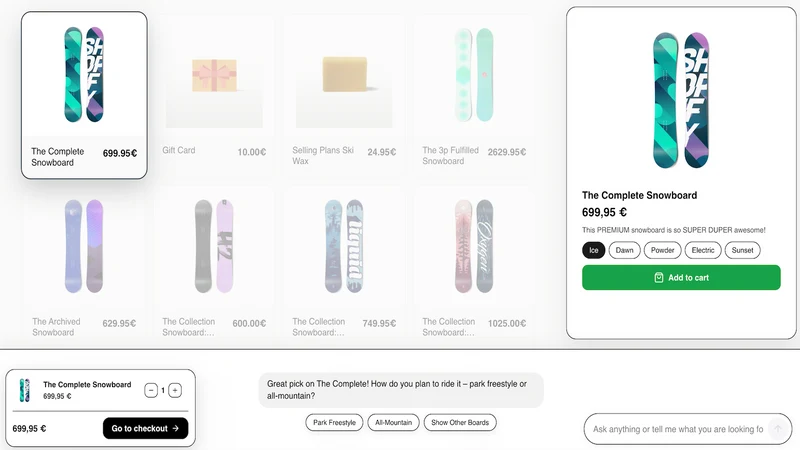Select the Powder color variant
This screenshot has height=450, width=800.
click(x=662, y=250)
